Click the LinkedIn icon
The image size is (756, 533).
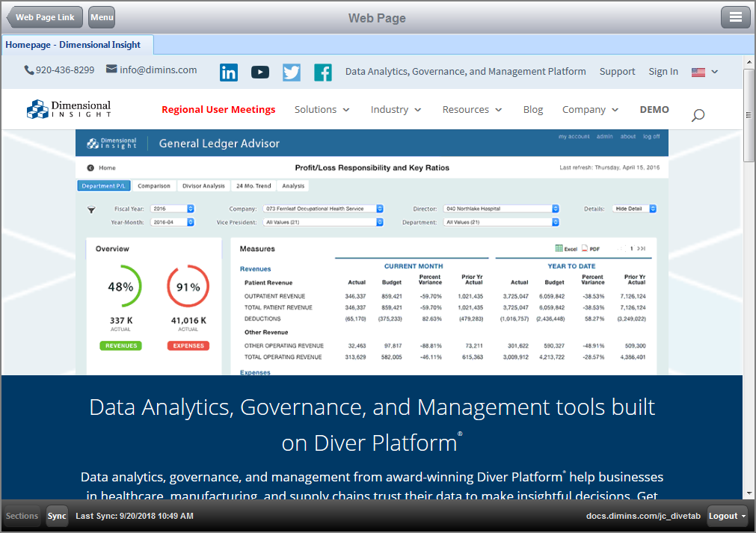[229, 73]
